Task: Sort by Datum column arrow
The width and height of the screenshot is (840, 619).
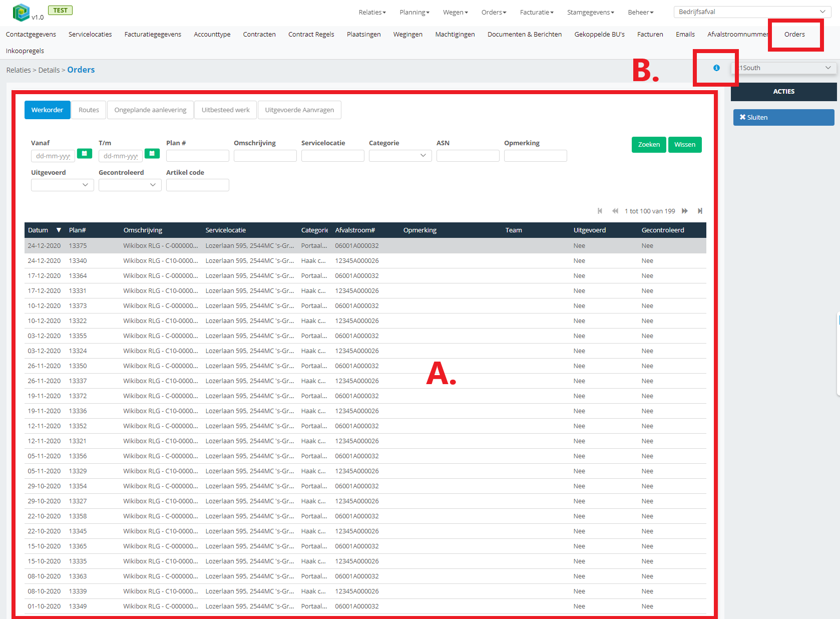Action: coord(59,230)
